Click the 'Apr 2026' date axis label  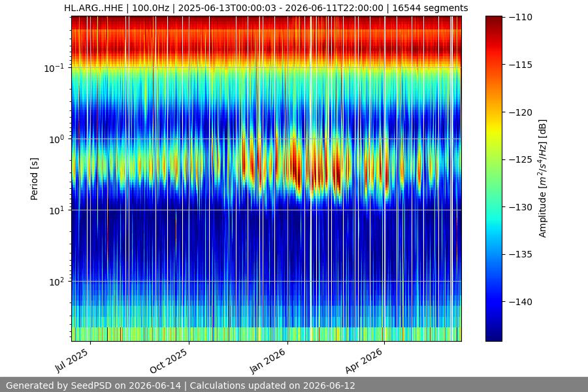pos(364,361)
